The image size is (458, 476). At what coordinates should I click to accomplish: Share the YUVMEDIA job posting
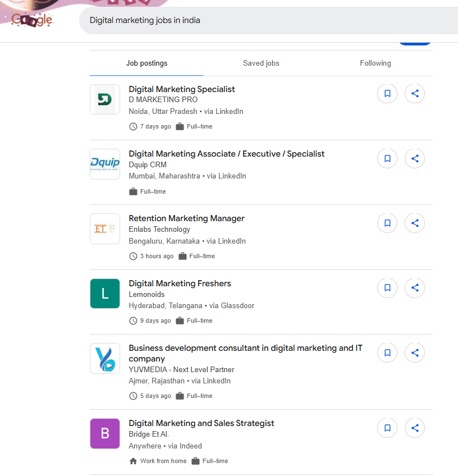[x=415, y=353]
